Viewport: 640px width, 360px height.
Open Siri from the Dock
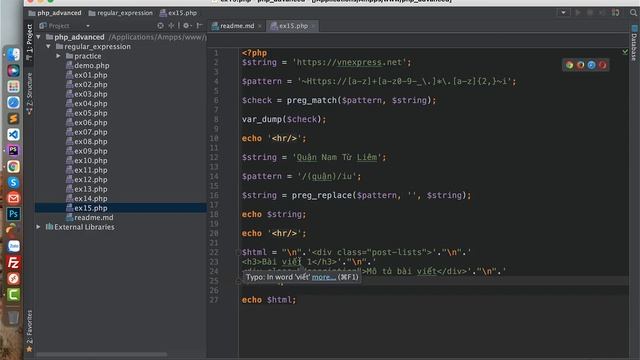[13, 71]
